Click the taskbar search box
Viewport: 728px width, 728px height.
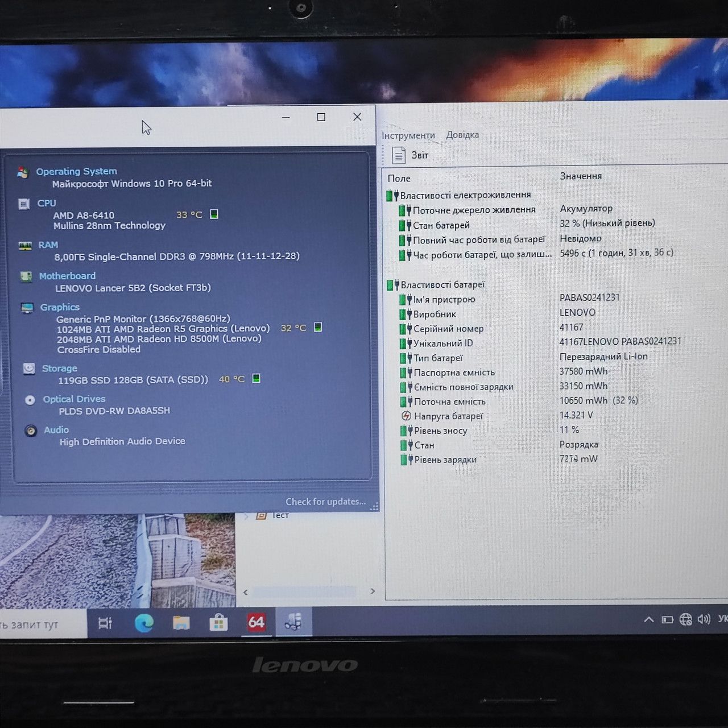tap(43, 624)
